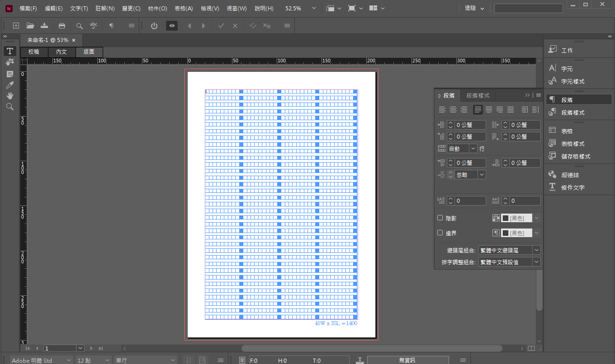The width and height of the screenshot is (615, 364).
Task: Go to the previous change arrow
Action: pyautogui.click(x=189, y=26)
